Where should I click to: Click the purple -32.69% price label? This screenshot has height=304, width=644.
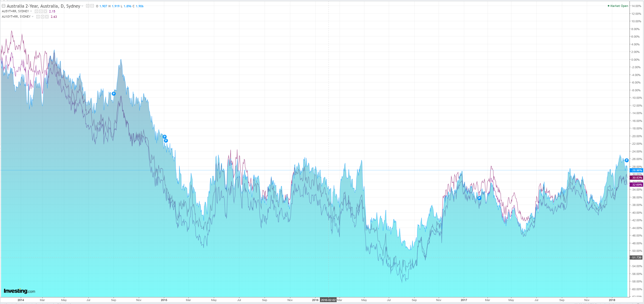tap(636, 185)
